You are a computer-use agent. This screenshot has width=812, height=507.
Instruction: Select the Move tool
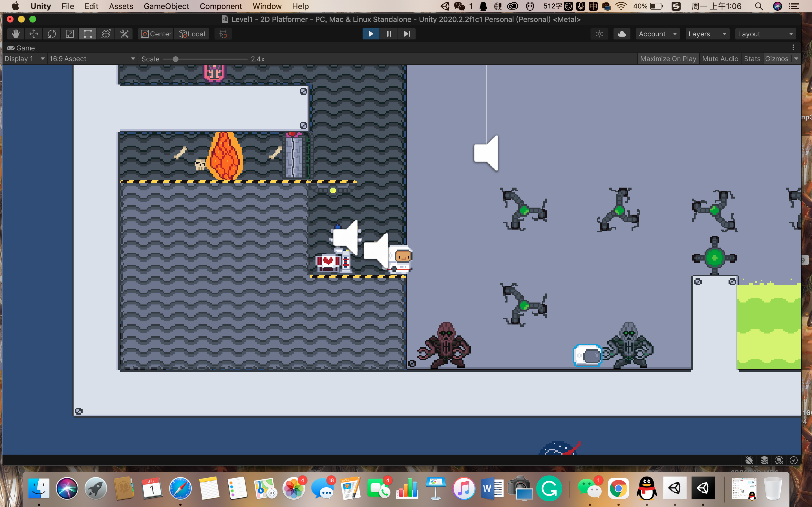coord(34,34)
